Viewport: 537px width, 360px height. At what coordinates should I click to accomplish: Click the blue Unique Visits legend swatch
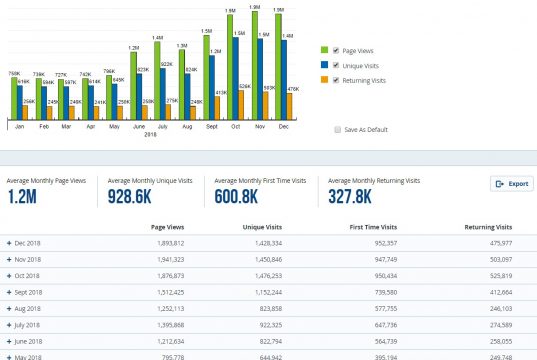point(324,65)
